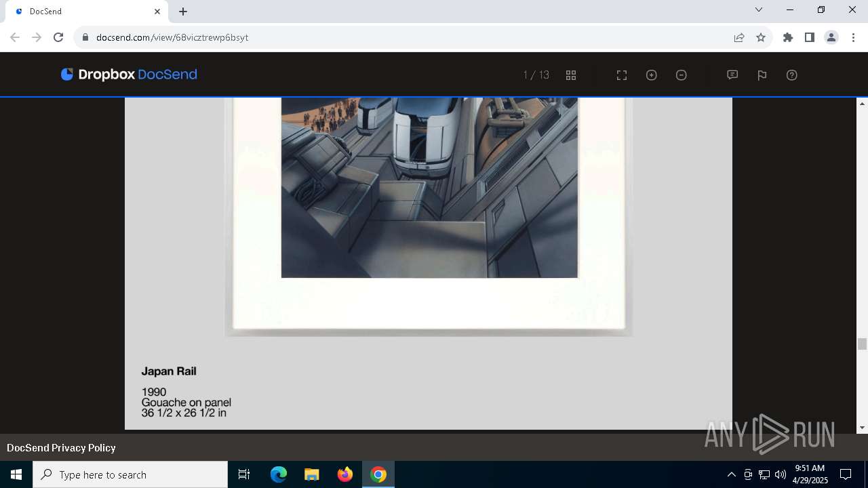The width and height of the screenshot is (868, 488).
Task: Share this page via the share icon
Action: coord(739,37)
